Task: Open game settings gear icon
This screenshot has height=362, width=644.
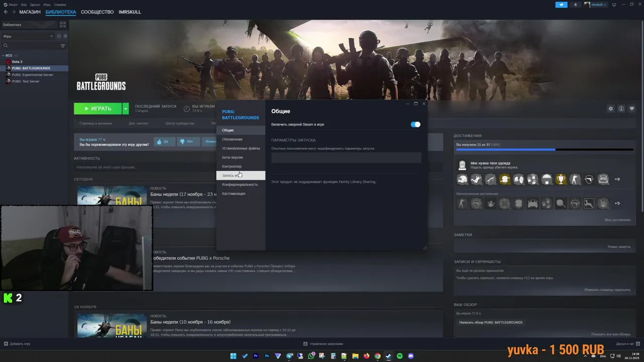Action: click(x=611, y=109)
